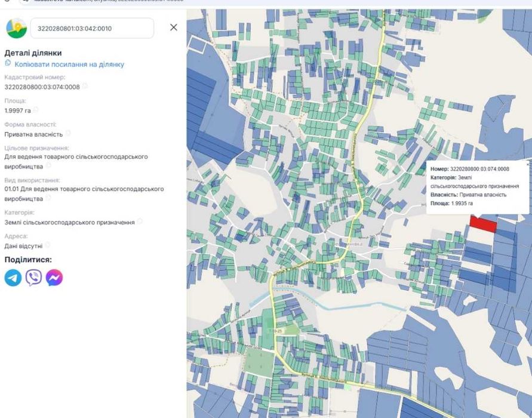Share the parcel via Telegram
532x418 pixels.
pos(13,278)
